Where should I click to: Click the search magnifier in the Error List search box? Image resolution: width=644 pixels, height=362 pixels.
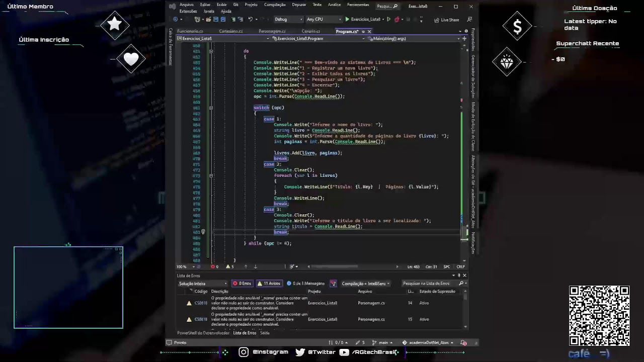461,284
